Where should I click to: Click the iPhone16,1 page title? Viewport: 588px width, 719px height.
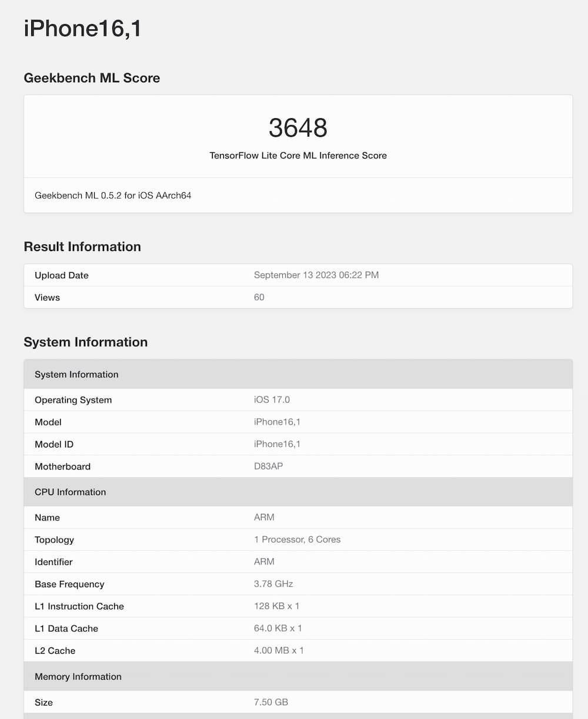coord(82,28)
